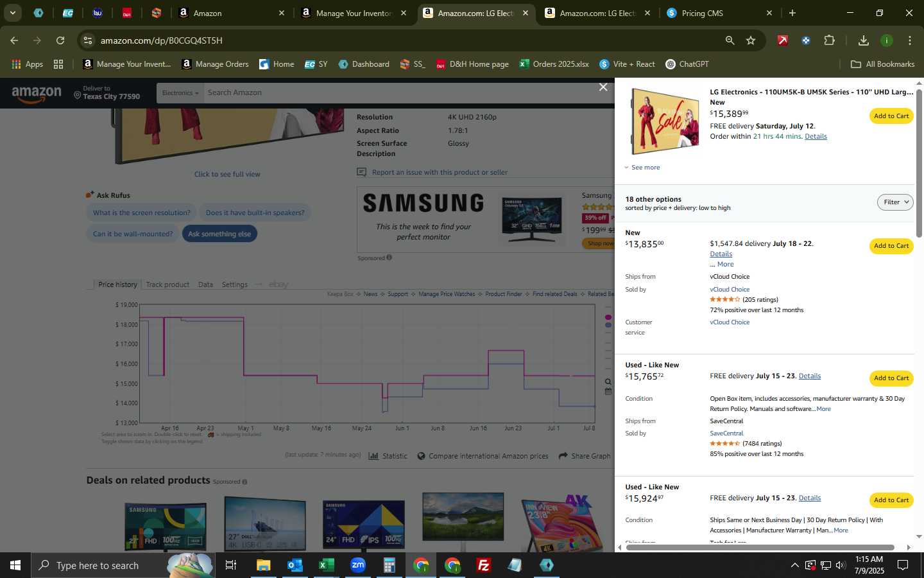Reload the current Amazon page

[60, 40]
